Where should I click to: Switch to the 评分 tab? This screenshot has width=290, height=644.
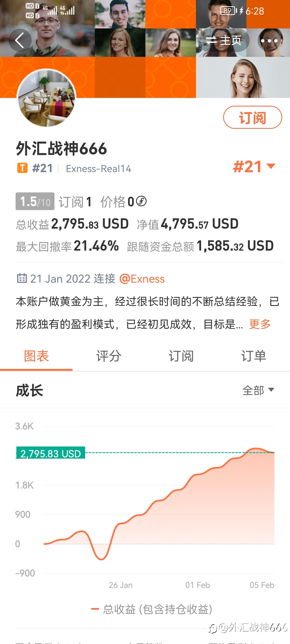pos(109,356)
